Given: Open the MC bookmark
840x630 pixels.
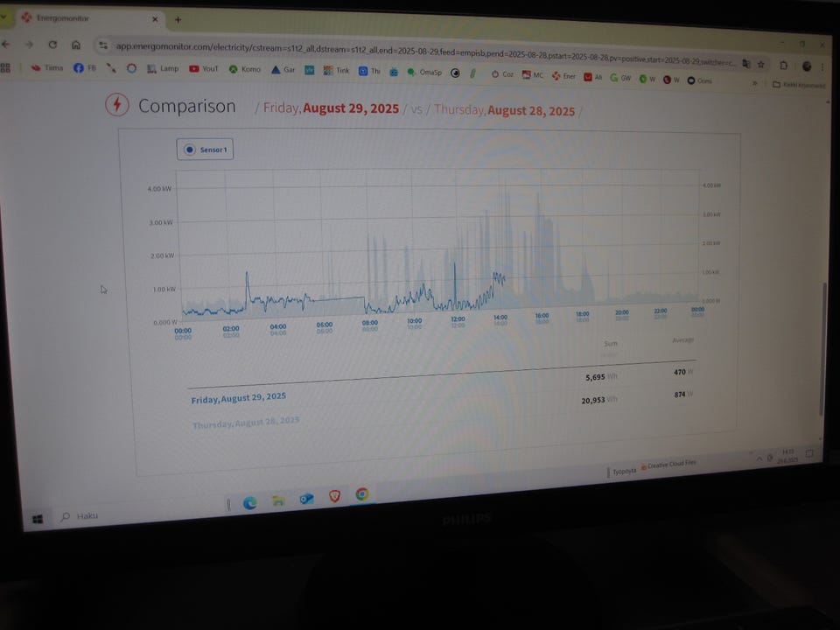Looking at the screenshot, I should [533, 75].
